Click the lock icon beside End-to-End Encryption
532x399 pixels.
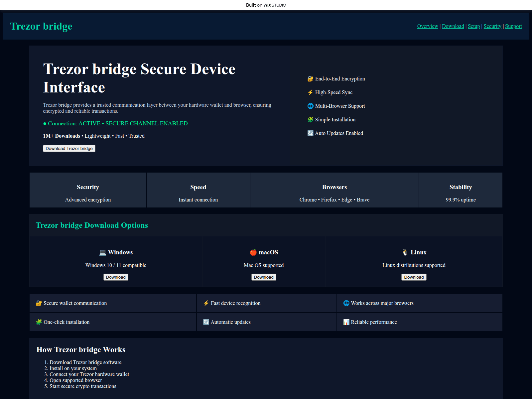pos(311,79)
